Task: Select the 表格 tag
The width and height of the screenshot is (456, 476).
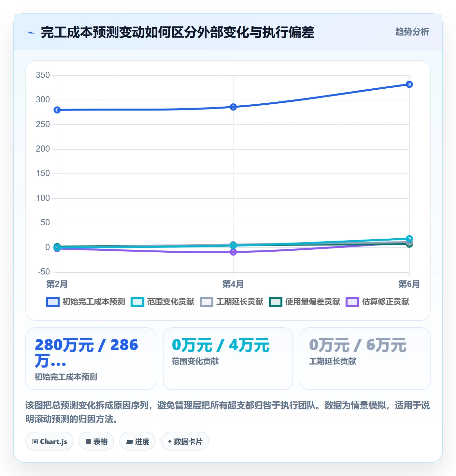Action: click(x=96, y=441)
